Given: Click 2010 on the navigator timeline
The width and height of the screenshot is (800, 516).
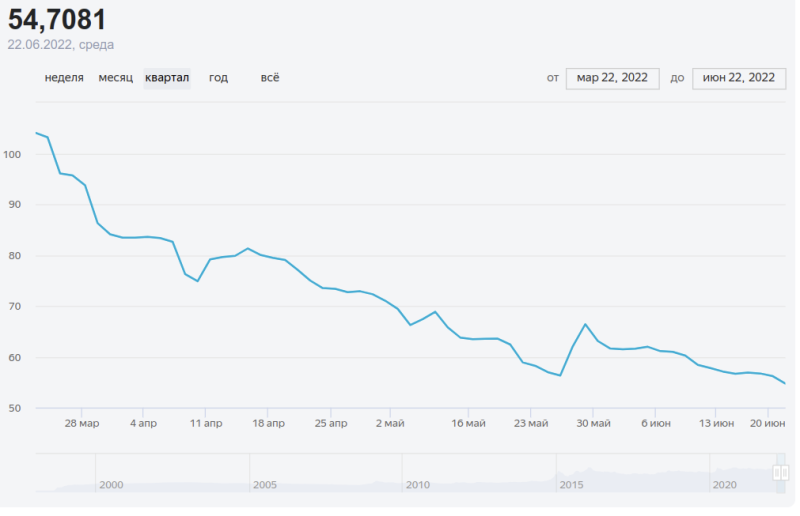Looking at the screenshot, I should point(418,484).
